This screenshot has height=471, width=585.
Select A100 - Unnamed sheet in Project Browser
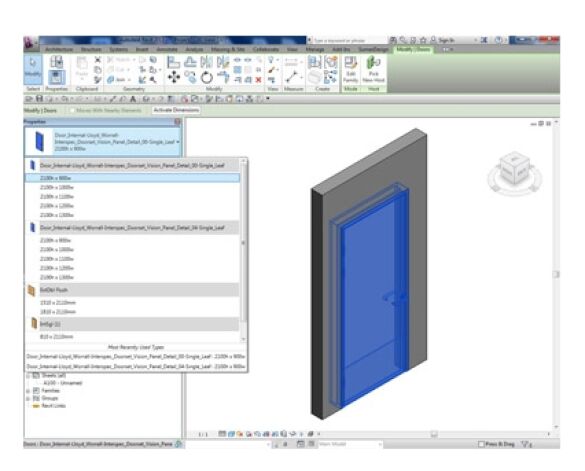click(62, 383)
